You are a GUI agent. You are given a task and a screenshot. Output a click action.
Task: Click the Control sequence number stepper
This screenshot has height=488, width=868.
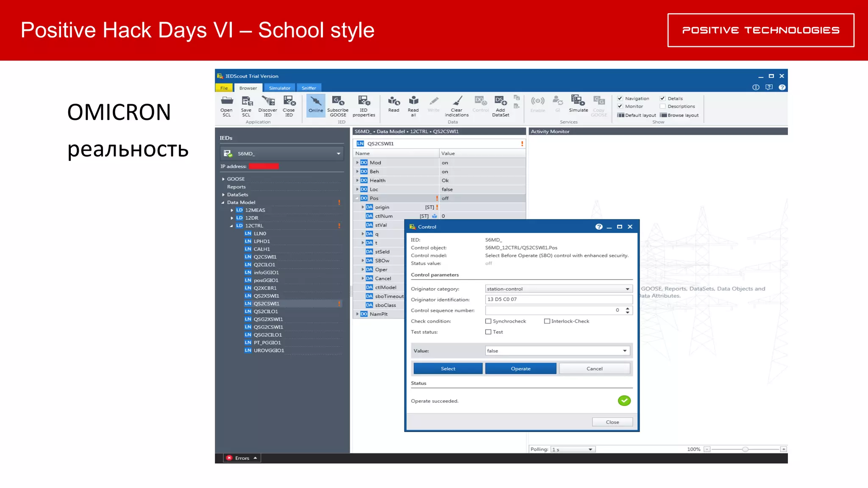(x=627, y=311)
